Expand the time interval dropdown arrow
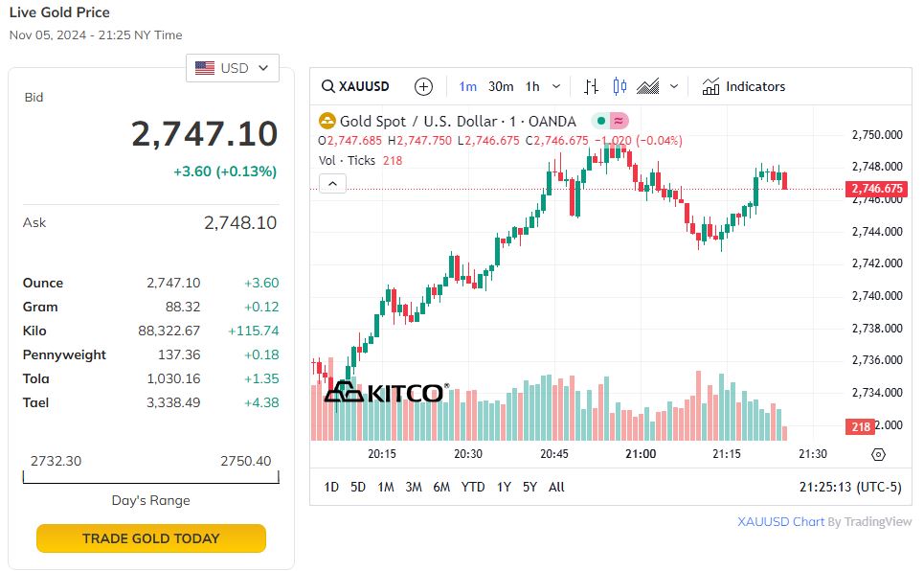Image resolution: width=924 pixels, height=571 pixels. (557, 86)
